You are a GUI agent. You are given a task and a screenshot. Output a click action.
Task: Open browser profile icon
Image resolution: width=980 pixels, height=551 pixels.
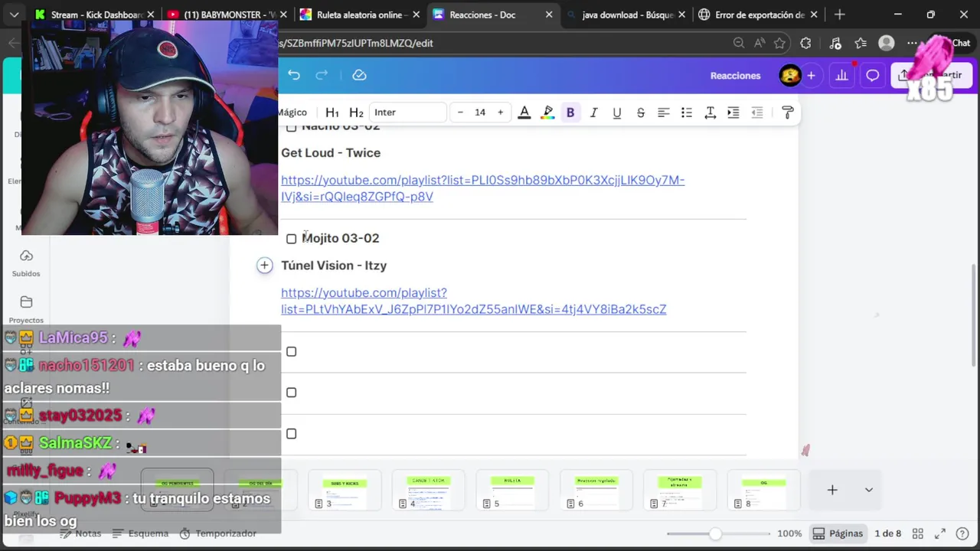pyautogui.click(x=887, y=43)
